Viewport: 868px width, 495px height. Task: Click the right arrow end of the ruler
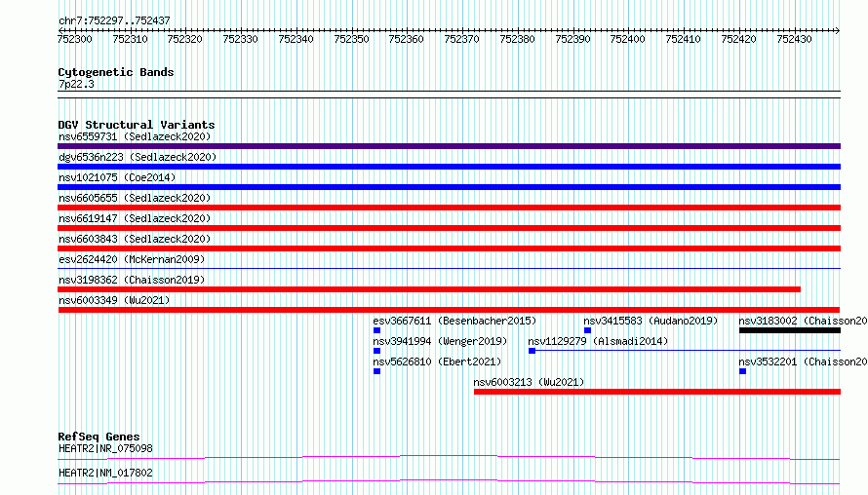point(837,30)
